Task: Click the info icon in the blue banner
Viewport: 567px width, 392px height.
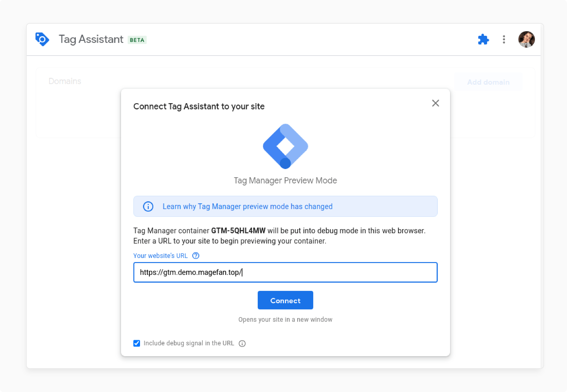Action: pos(148,206)
